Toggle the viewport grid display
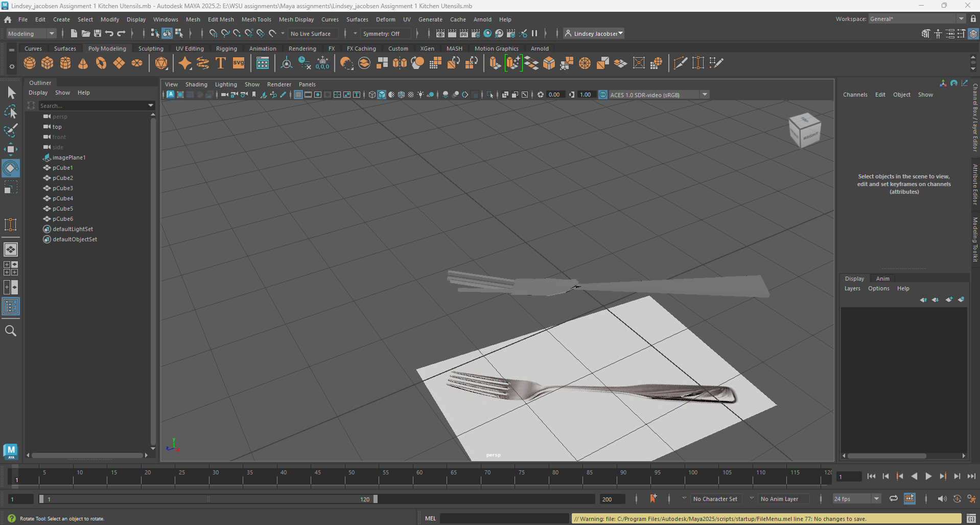This screenshot has height=525, width=980. [x=298, y=95]
